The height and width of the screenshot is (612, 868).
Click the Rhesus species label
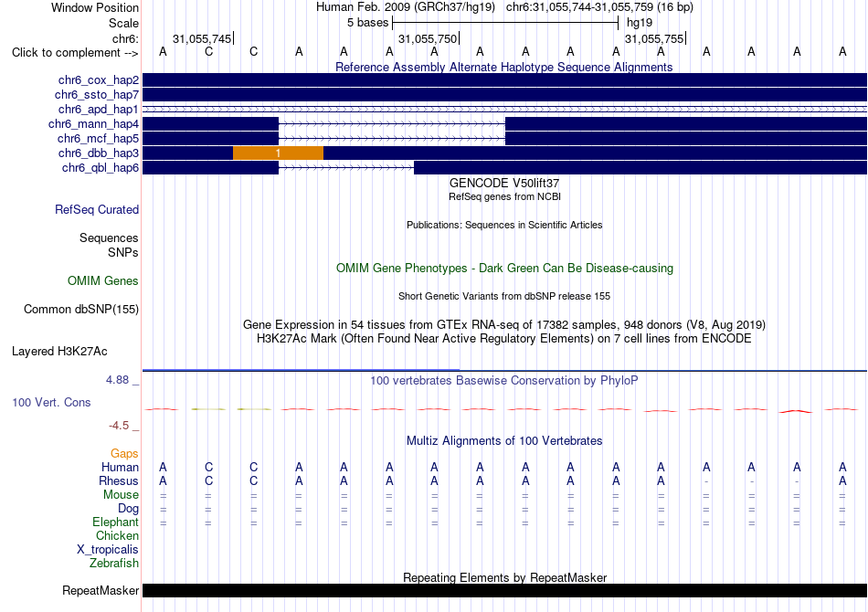click(119, 480)
